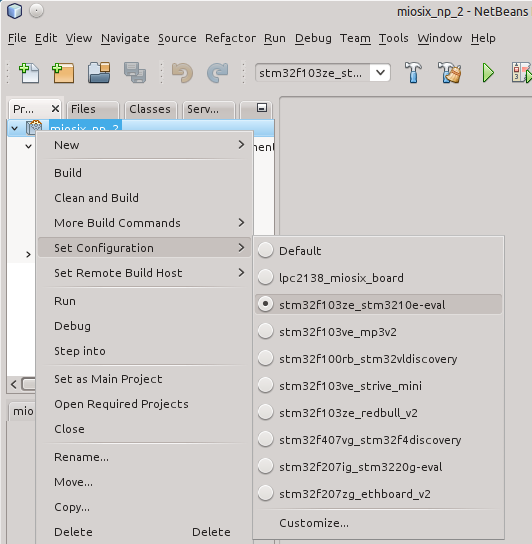
Task: Select lpc2138_miosix_board configuration
Action: click(266, 278)
